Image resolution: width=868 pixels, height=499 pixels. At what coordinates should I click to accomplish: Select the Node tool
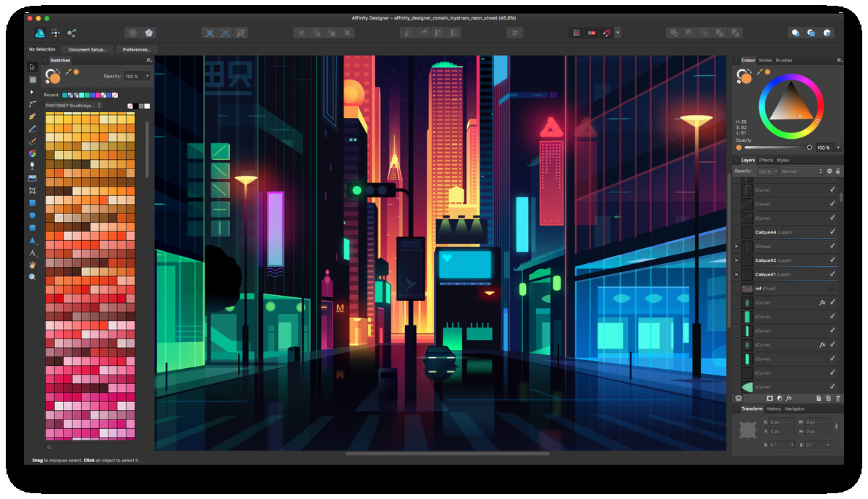tap(33, 92)
